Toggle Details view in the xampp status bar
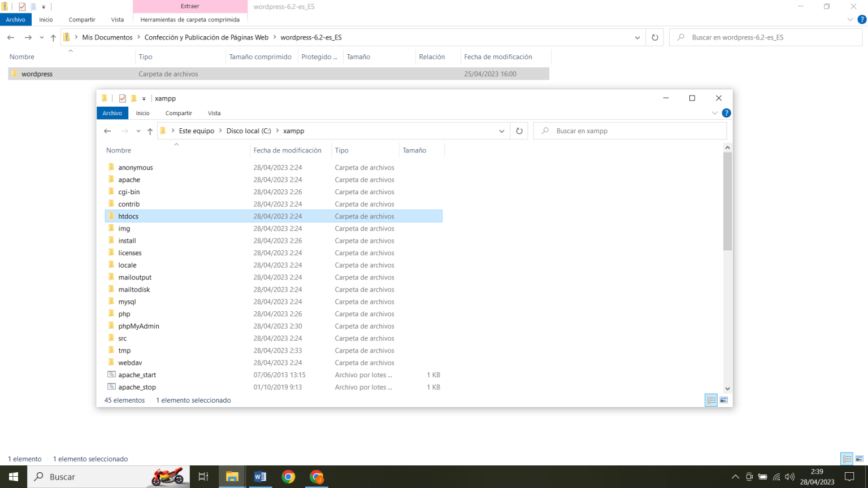868x488 pixels. (711, 400)
